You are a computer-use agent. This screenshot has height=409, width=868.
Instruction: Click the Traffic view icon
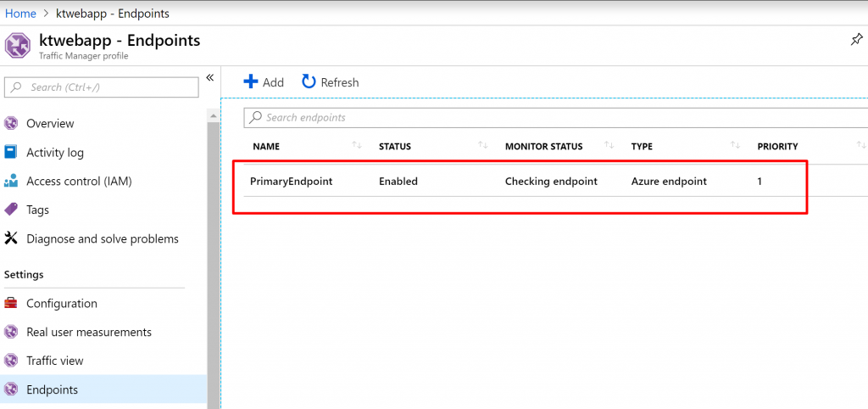pyautogui.click(x=10, y=361)
